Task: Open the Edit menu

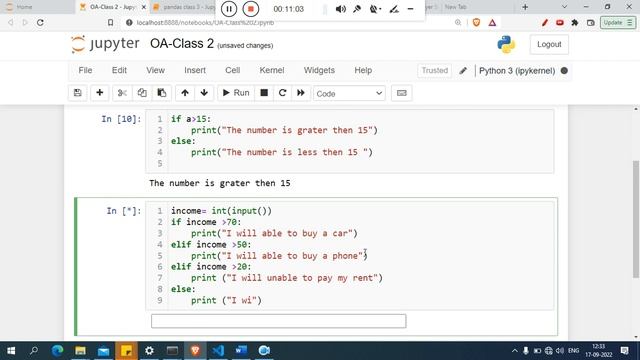Action: coord(119,70)
